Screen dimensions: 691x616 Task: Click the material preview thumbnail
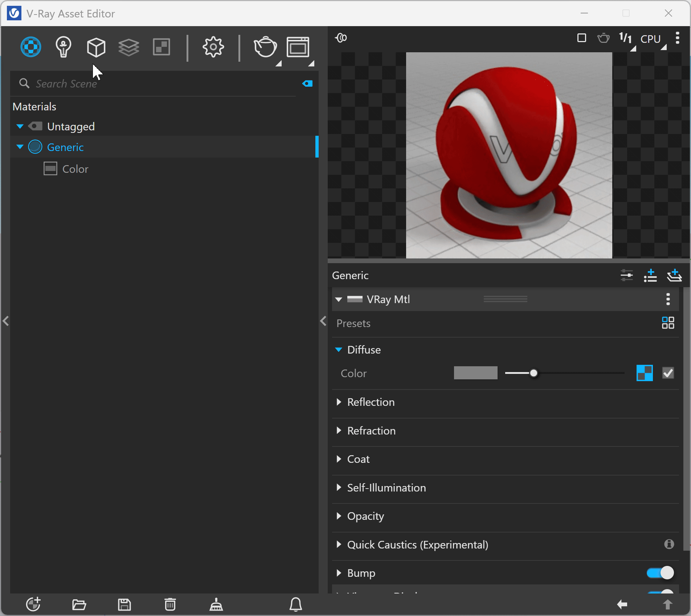[509, 155]
